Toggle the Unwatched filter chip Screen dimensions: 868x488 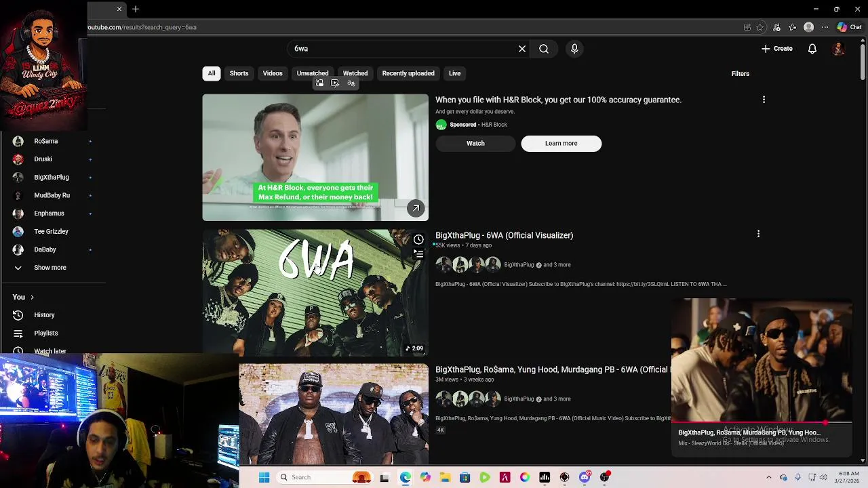313,73
